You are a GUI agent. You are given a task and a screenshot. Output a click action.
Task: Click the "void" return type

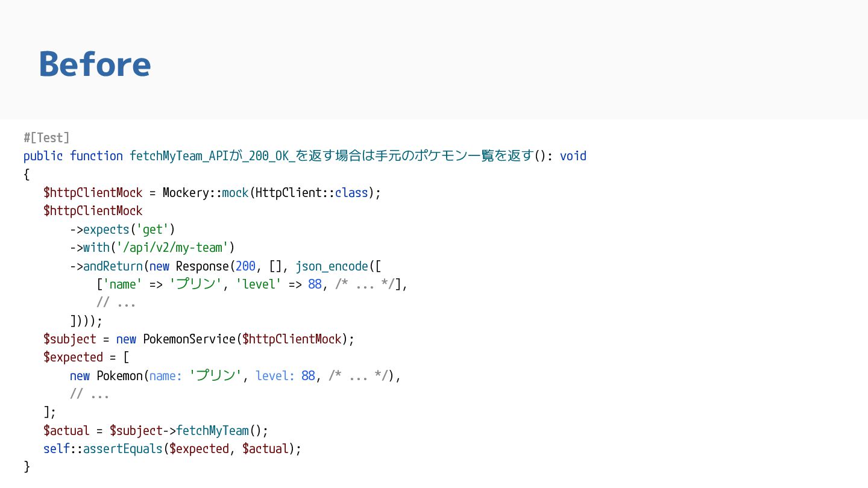[x=573, y=156]
